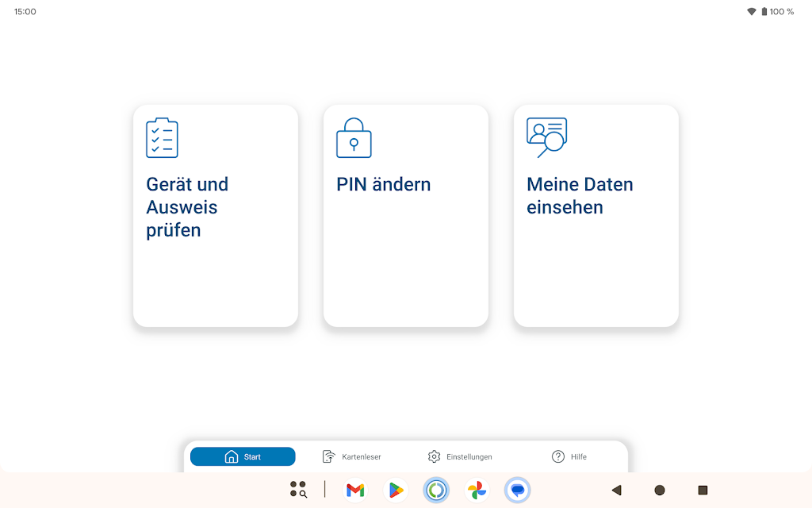Open the Hilfe tab
This screenshot has width=812, height=508.
point(569,456)
